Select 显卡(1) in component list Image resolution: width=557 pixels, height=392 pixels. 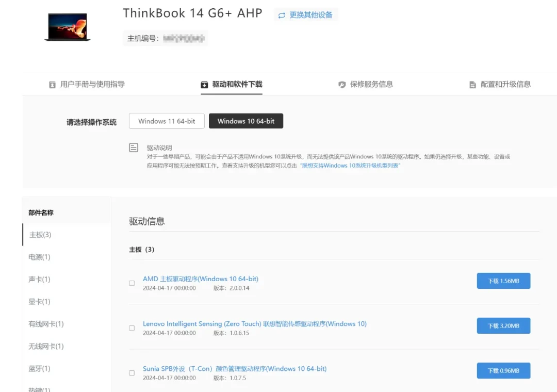39,302
